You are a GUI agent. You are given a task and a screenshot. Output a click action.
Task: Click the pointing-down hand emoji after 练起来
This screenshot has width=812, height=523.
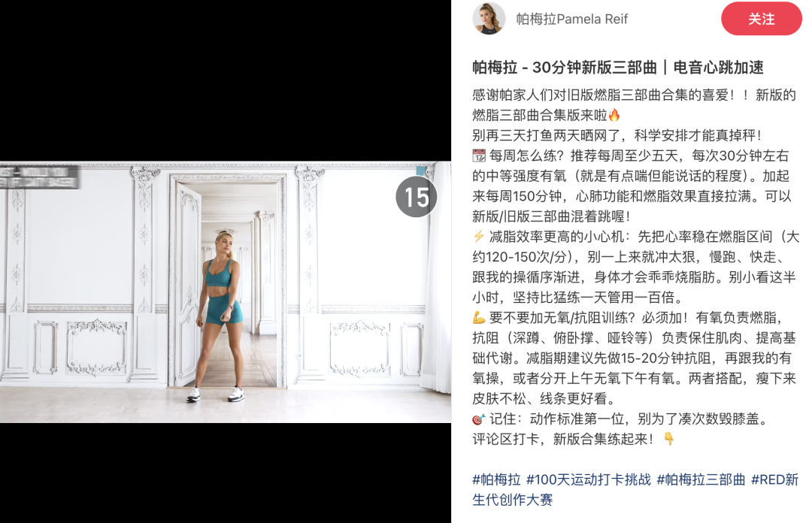click(x=669, y=439)
